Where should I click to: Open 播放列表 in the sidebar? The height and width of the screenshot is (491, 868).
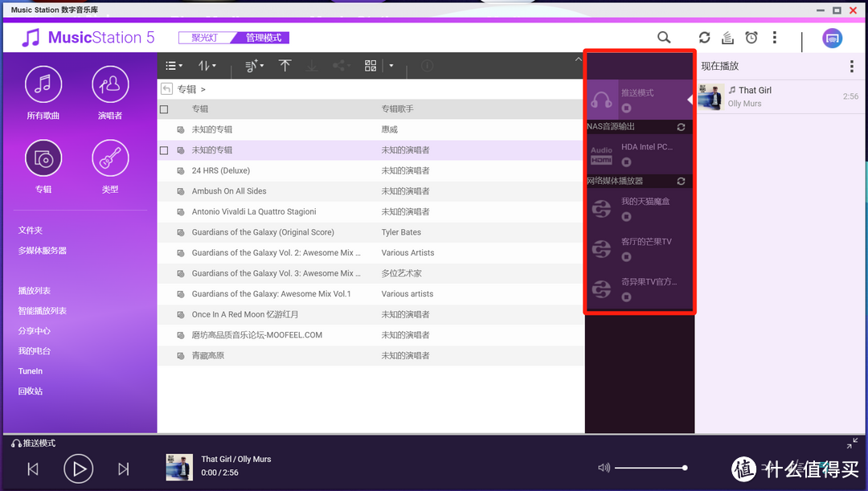tap(35, 291)
